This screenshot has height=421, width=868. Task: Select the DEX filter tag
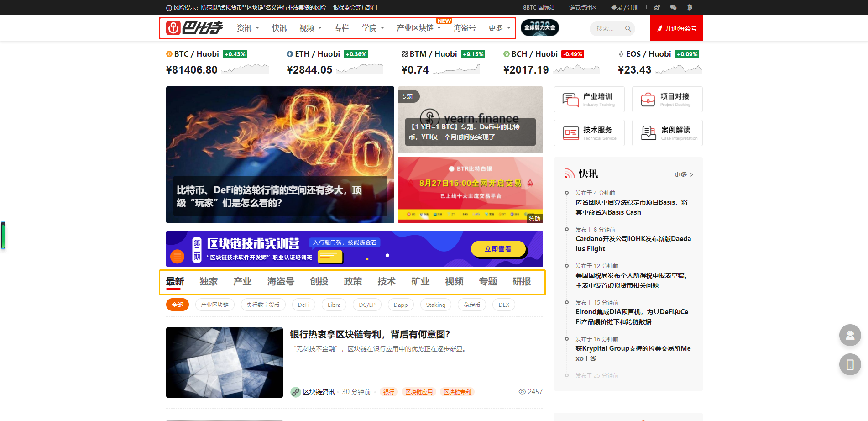coord(504,305)
